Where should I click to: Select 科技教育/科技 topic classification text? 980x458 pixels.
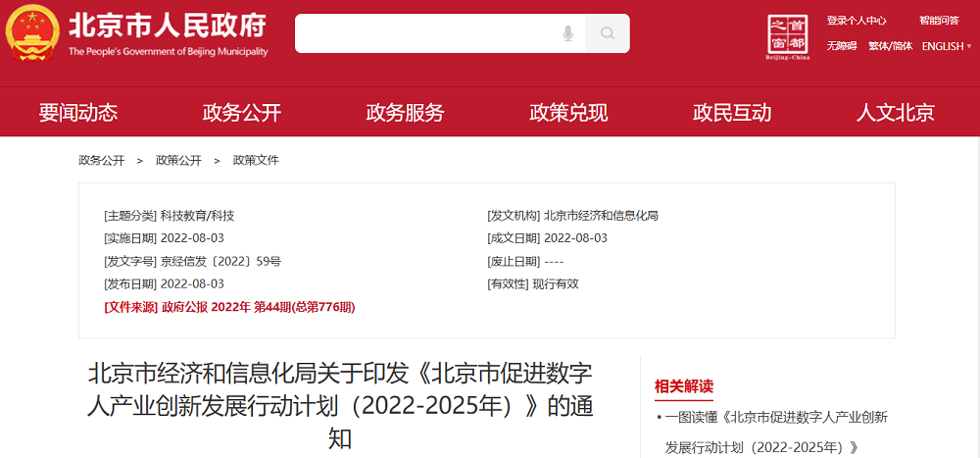[198, 216]
